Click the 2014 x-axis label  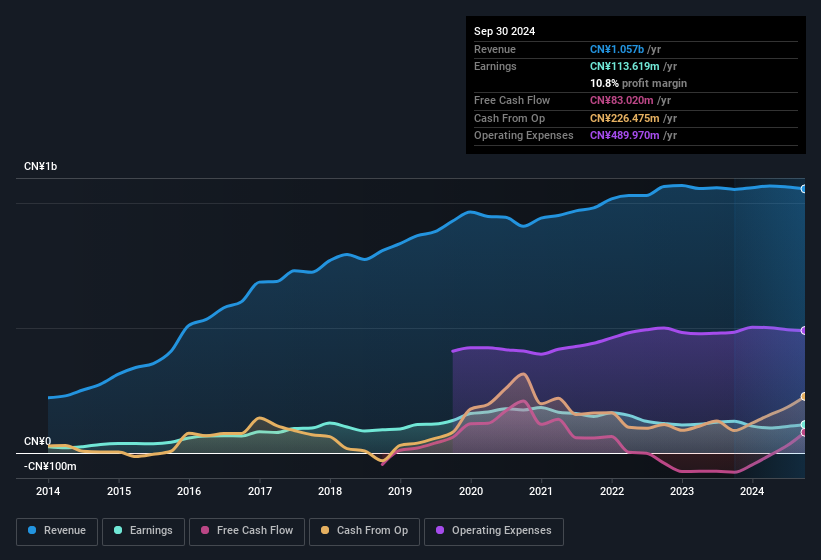(x=48, y=491)
